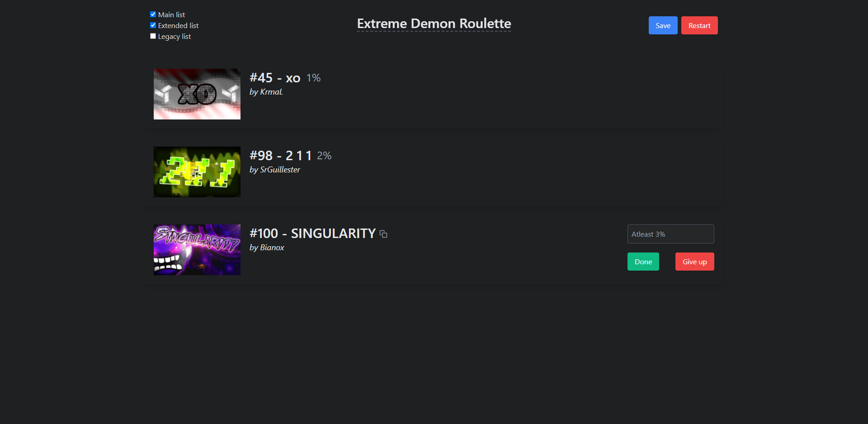This screenshot has height=424, width=868.
Task: Click the blue Save button
Action: 663,25
